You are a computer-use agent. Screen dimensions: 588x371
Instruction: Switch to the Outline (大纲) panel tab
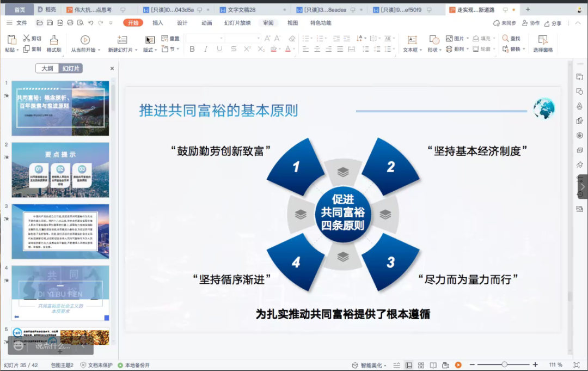(x=47, y=69)
